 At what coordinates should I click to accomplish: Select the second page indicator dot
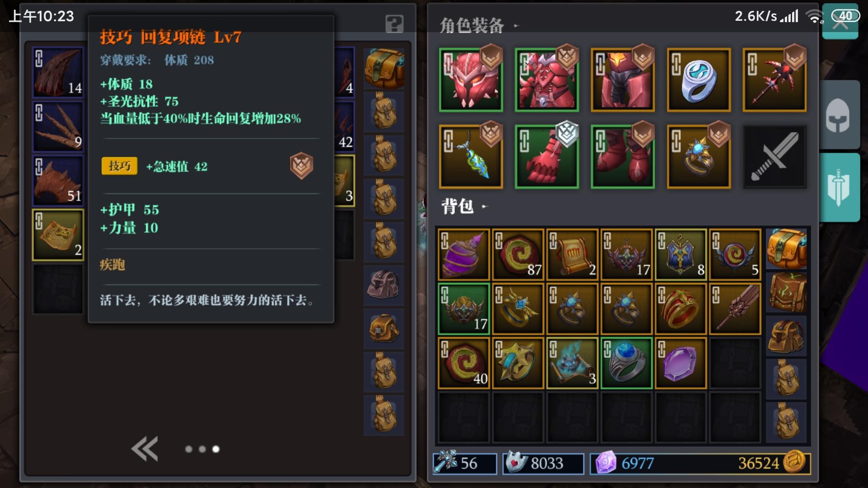point(202,449)
